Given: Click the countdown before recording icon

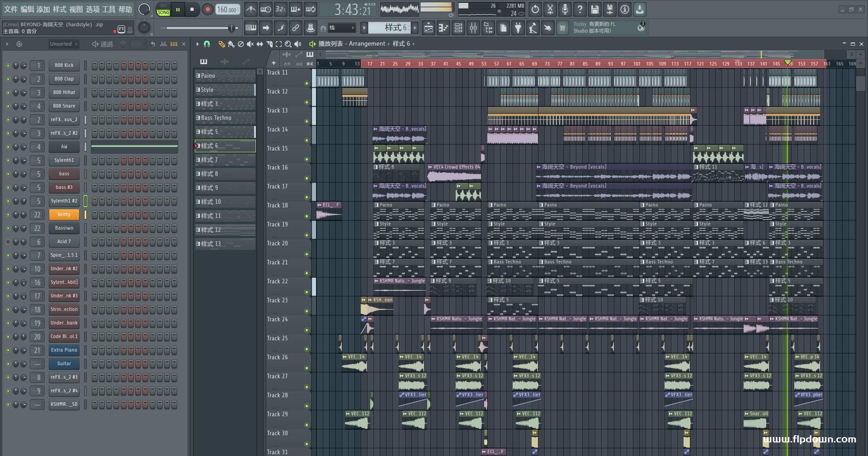Looking at the screenshot, I should coord(281,9).
